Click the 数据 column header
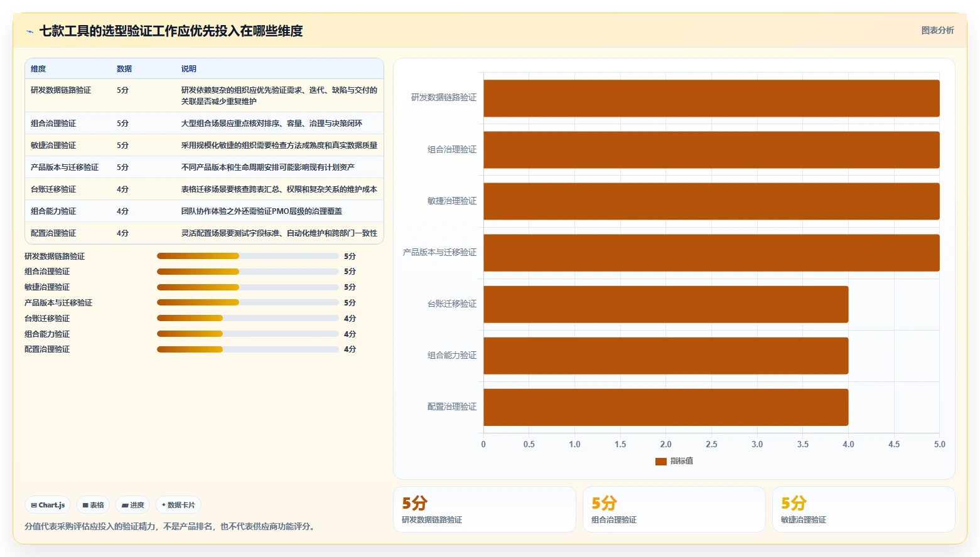 [x=124, y=69]
